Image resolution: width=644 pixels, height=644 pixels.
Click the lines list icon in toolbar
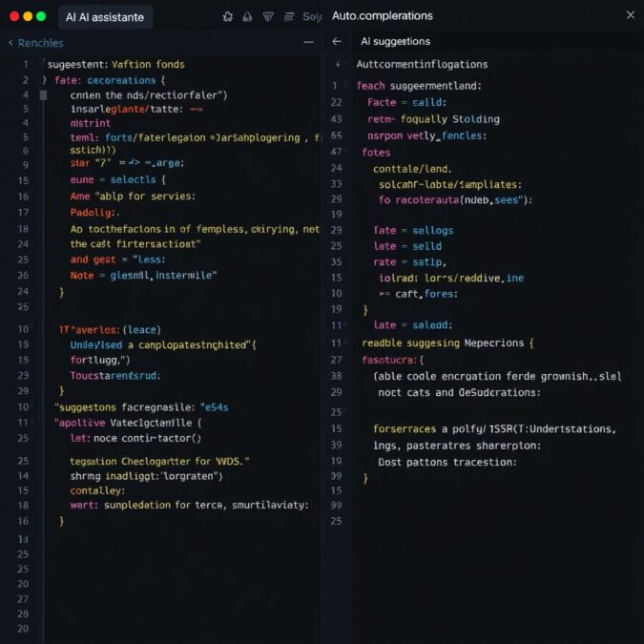[x=289, y=16]
